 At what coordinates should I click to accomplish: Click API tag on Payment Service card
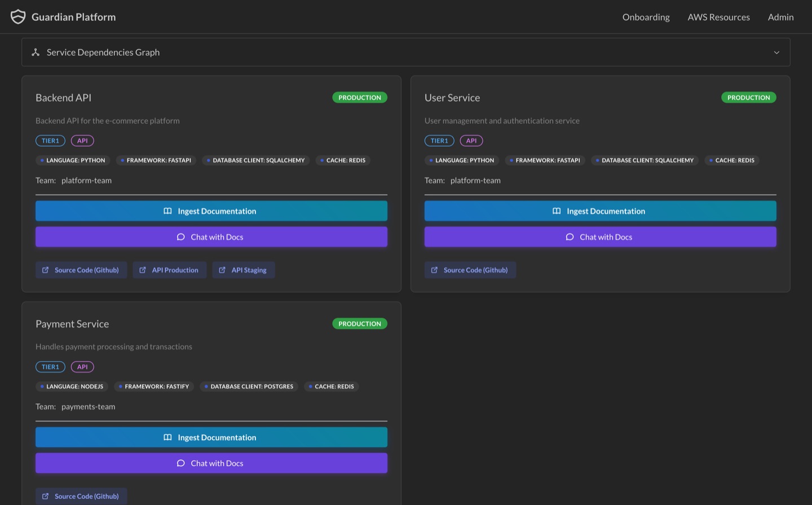tap(82, 367)
